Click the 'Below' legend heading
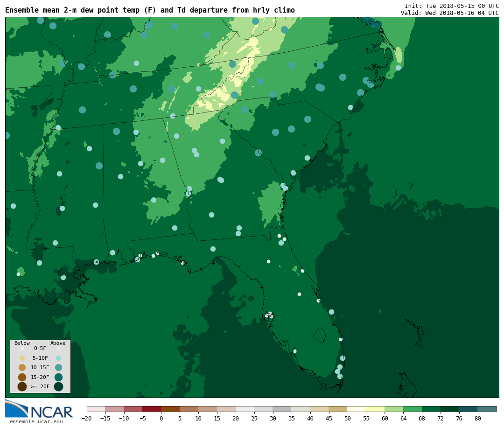 (x=22, y=343)
